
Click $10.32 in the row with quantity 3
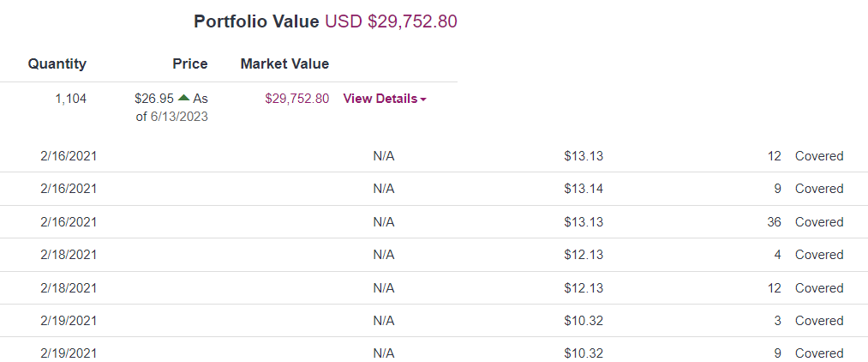[584, 321]
